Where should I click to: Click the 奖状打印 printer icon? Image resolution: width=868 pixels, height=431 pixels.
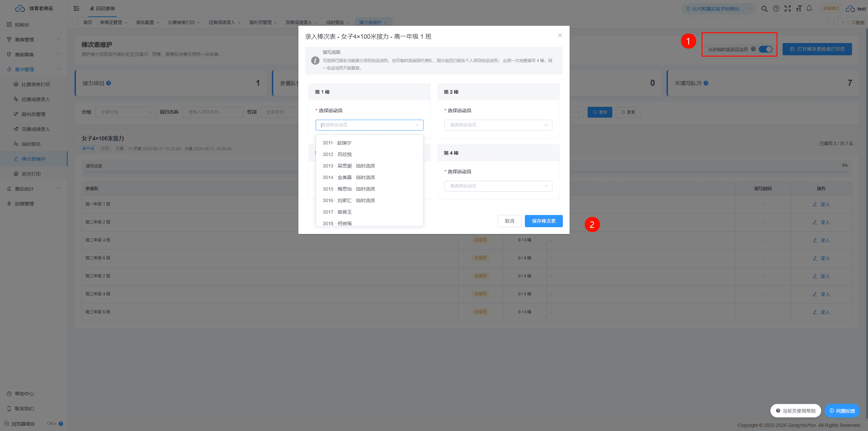point(16,174)
